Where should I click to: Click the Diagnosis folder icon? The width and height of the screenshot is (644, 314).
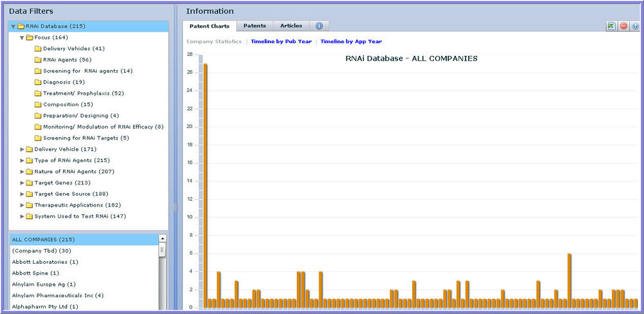coord(38,82)
